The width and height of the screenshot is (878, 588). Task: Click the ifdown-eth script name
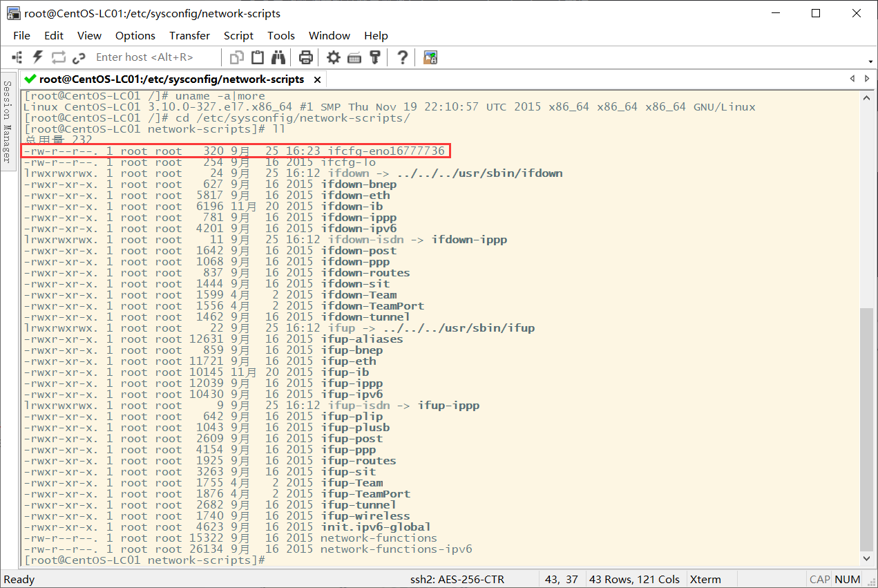355,196
